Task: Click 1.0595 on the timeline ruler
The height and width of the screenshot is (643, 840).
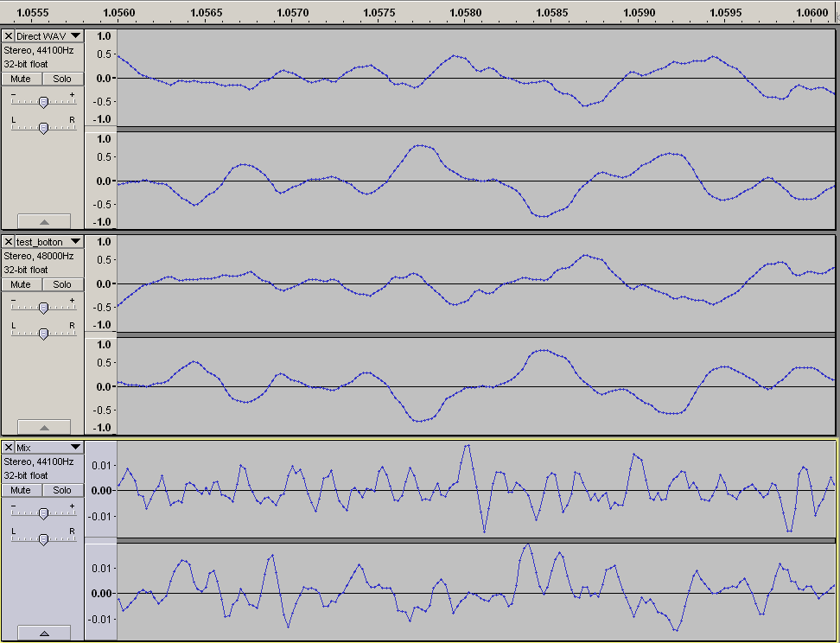Action: [726, 12]
